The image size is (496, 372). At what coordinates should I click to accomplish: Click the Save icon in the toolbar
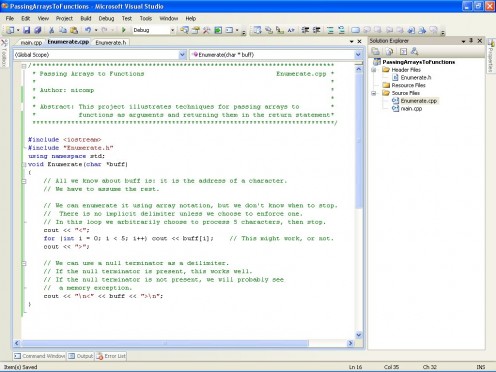[26, 30]
